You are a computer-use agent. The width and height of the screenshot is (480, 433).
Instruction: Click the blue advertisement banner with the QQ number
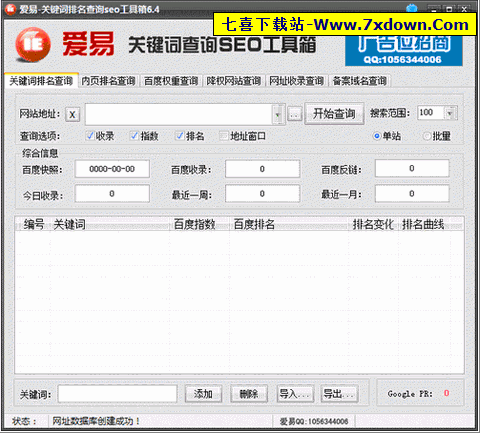404,51
